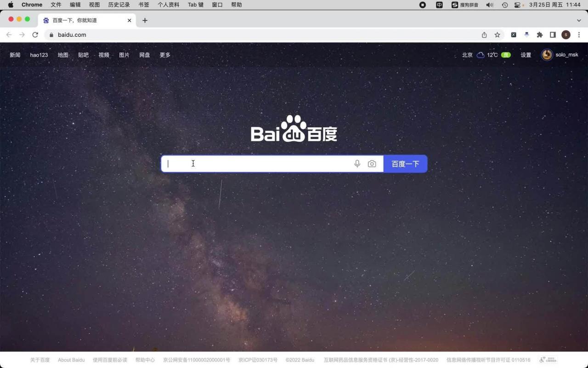Open the Tab 键 menu
The image size is (588, 368).
[196, 5]
